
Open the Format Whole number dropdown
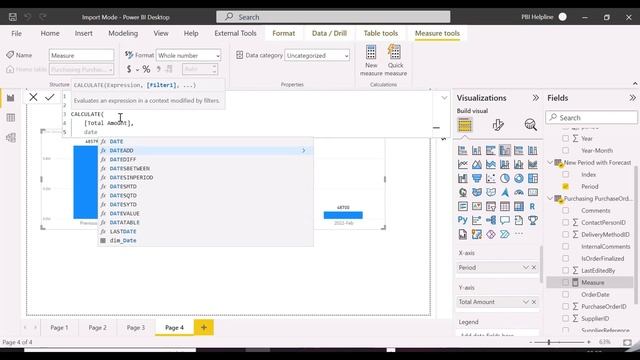point(189,55)
